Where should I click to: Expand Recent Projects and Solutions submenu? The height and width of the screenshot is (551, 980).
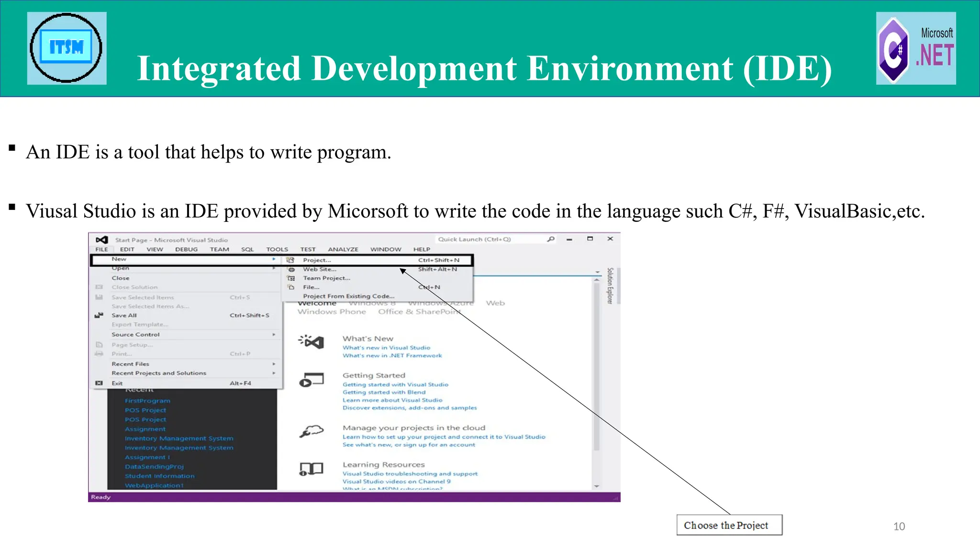pyautogui.click(x=274, y=373)
